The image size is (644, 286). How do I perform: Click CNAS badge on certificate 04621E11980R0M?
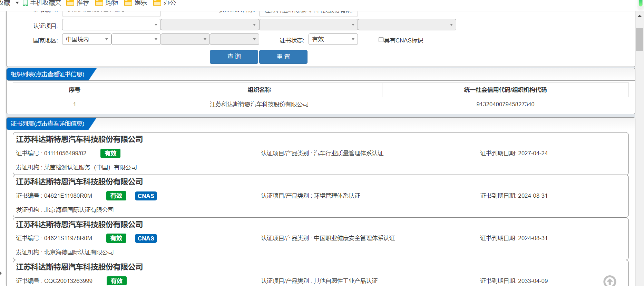click(146, 196)
